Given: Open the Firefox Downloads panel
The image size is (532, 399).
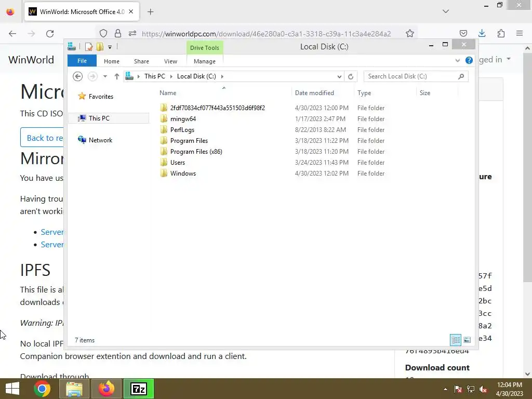Looking at the screenshot, I should [482, 33].
